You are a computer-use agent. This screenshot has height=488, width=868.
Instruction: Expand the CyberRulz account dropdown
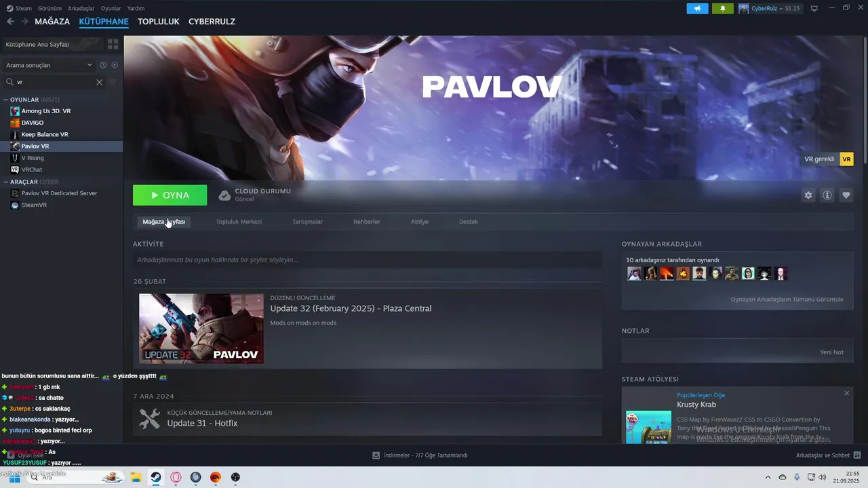[770, 9]
